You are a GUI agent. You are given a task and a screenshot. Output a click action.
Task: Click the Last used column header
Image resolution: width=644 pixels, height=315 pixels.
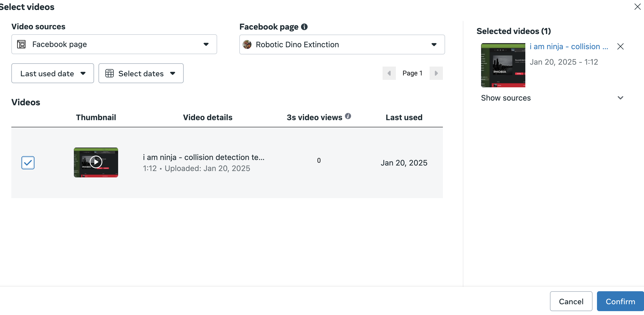[404, 117]
